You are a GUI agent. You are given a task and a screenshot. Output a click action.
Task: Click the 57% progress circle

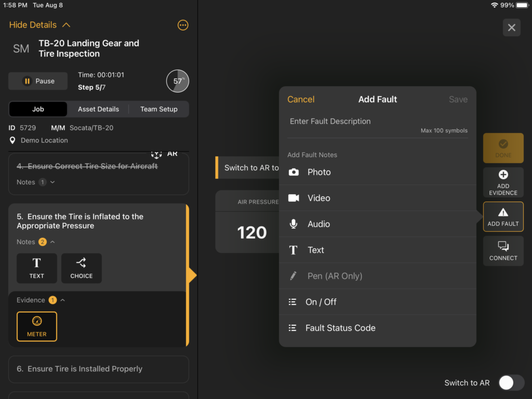pyautogui.click(x=178, y=81)
